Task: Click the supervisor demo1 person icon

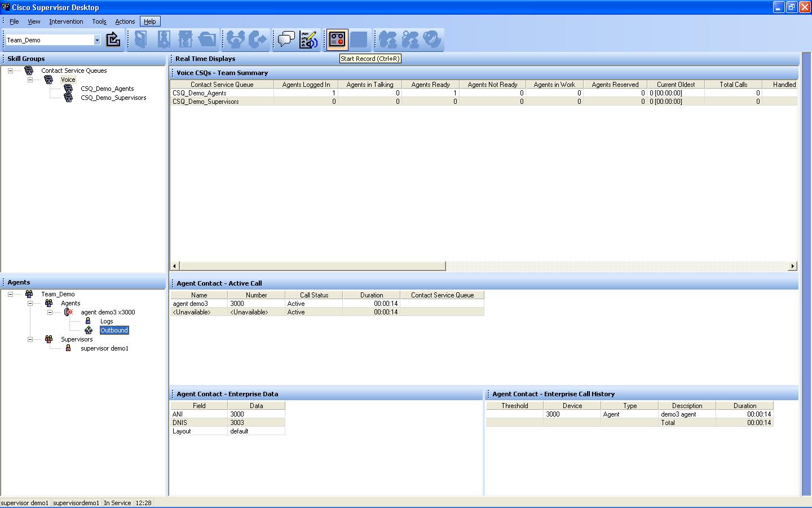Action: pos(68,348)
